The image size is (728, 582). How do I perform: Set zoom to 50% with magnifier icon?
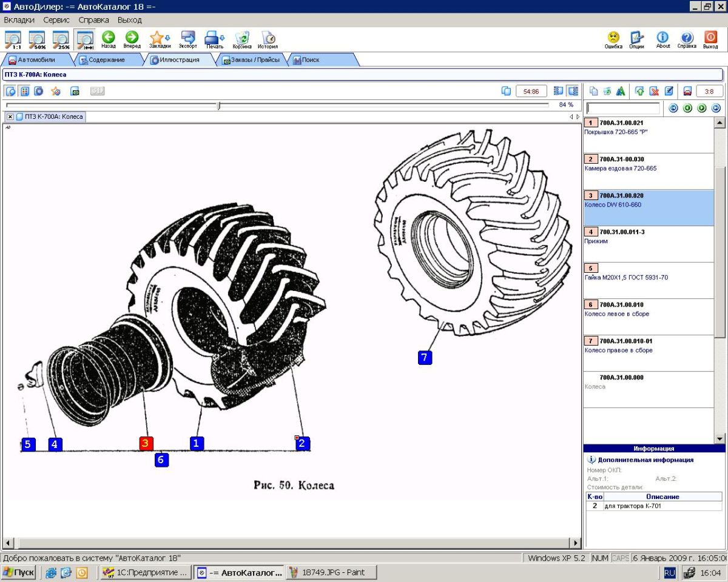(x=37, y=39)
